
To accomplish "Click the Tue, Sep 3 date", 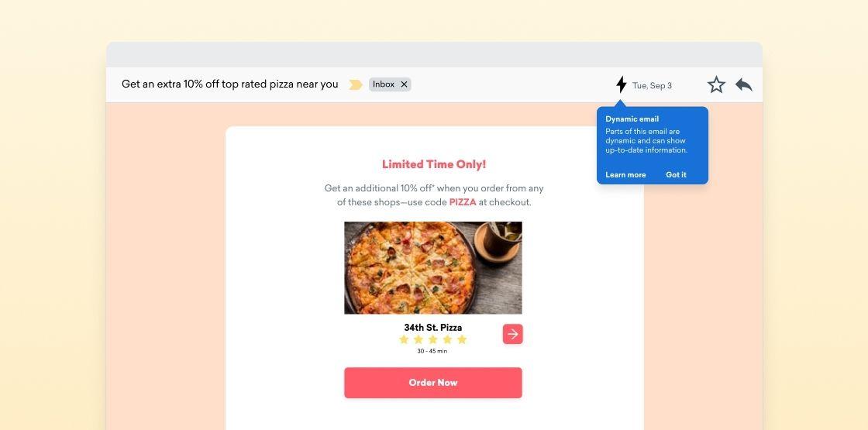I will [652, 86].
